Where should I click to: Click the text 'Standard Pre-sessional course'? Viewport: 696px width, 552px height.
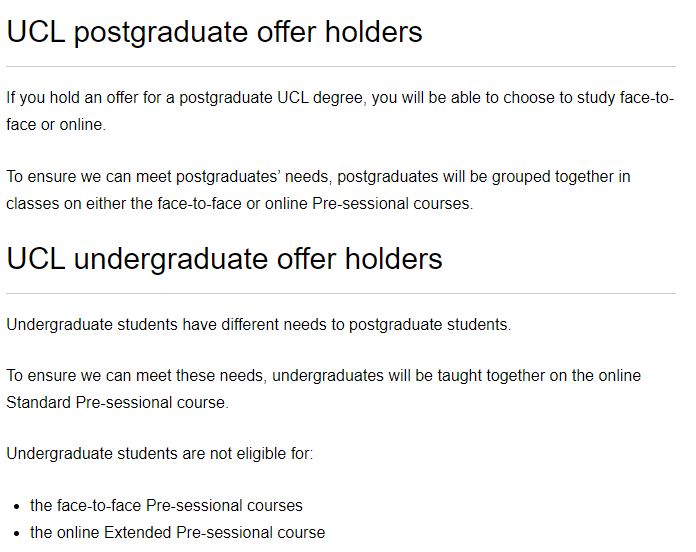(x=115, y=402)
